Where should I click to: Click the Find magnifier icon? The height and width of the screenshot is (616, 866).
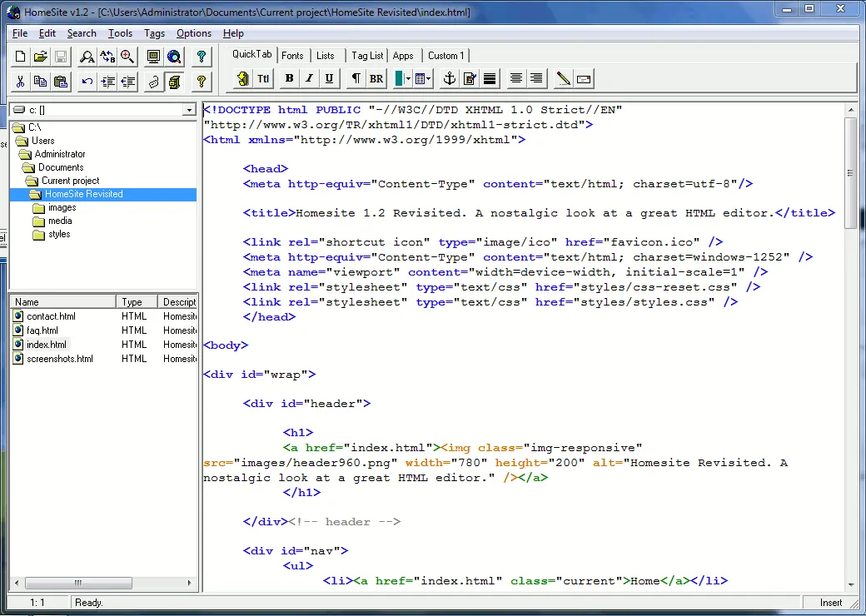[x=87, y=56]
